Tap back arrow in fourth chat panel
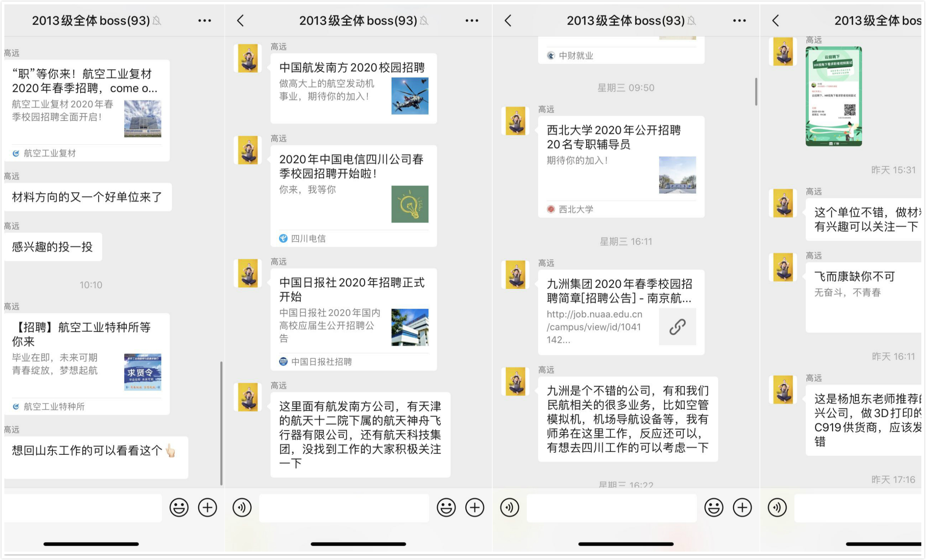 776,21
